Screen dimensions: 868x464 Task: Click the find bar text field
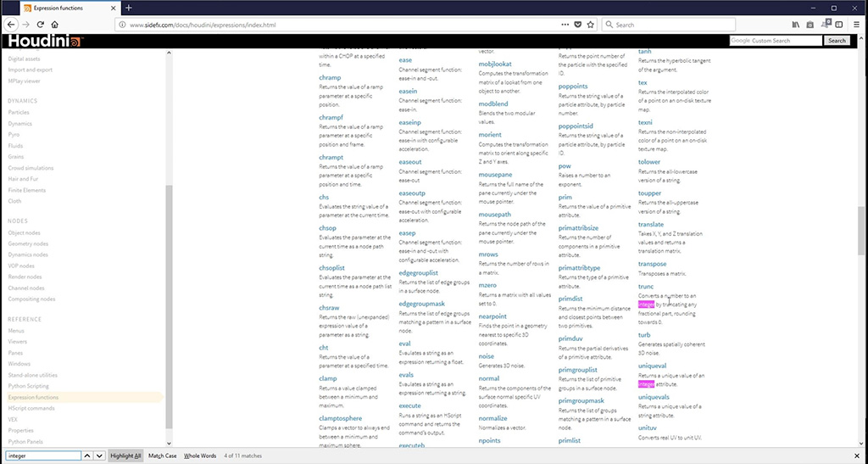click(42, 456)
